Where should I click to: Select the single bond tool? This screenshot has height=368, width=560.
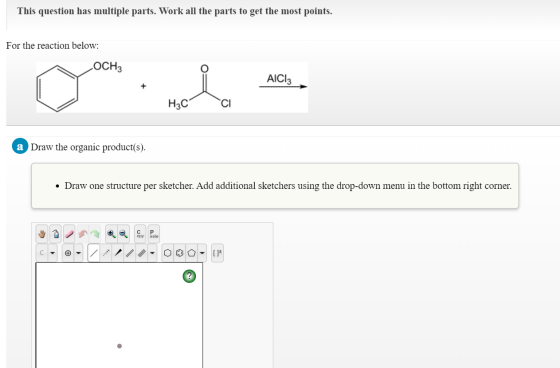point(94,253)
